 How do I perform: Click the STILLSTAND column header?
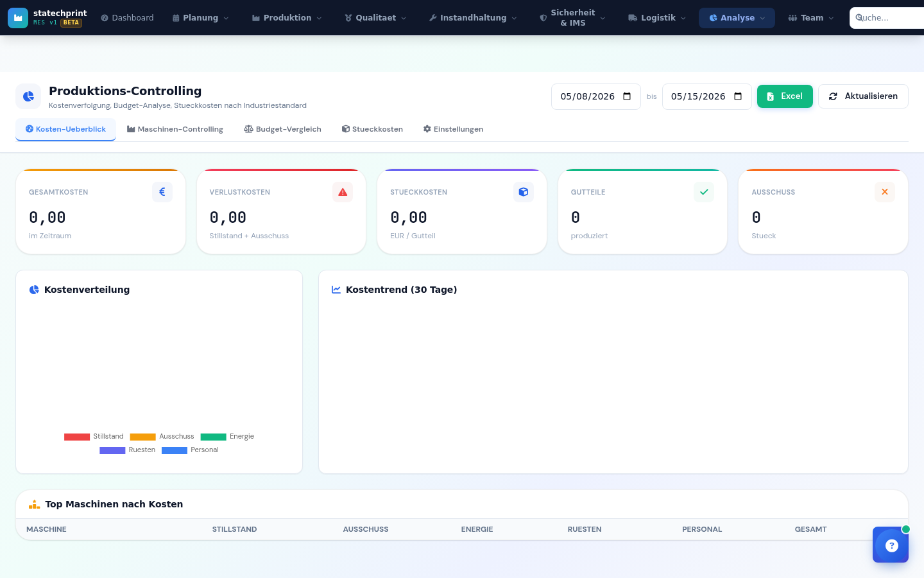coord(234,529)
